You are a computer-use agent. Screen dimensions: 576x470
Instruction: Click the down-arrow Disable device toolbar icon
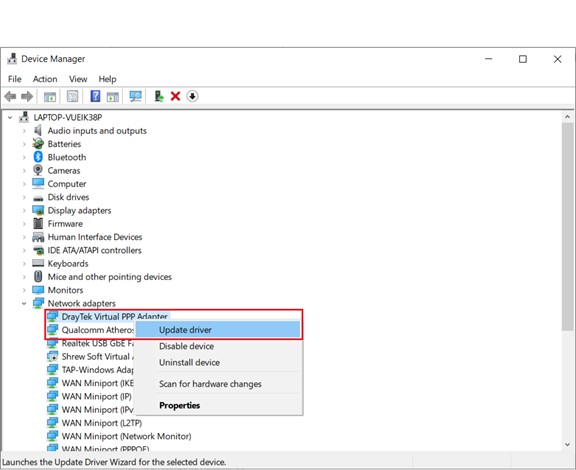point(192,96)
